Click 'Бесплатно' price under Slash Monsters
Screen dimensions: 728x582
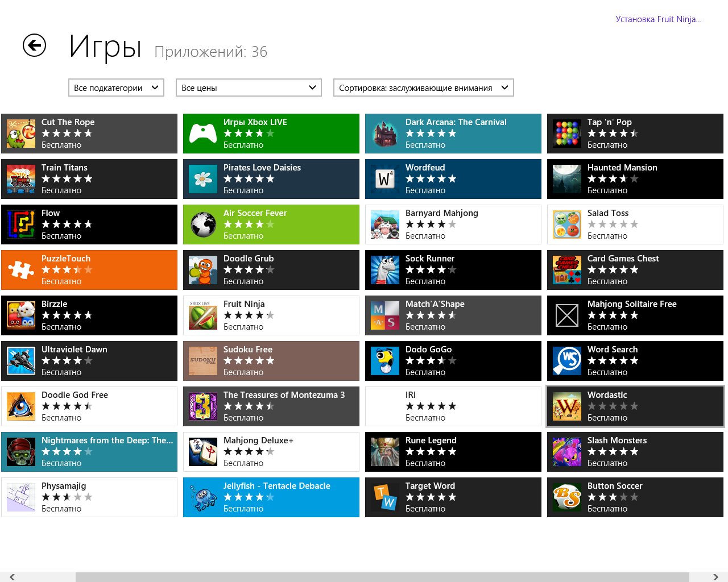[x=607, y=463]
